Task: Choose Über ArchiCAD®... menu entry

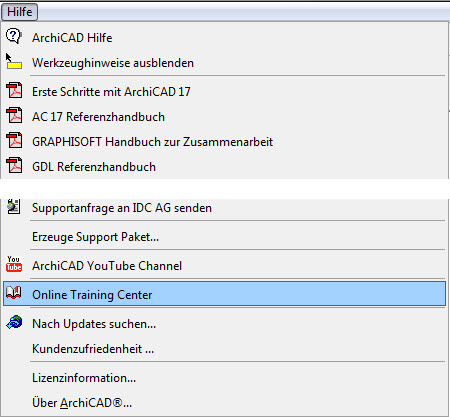Action: pyautogui.click(x=224, y=403)
